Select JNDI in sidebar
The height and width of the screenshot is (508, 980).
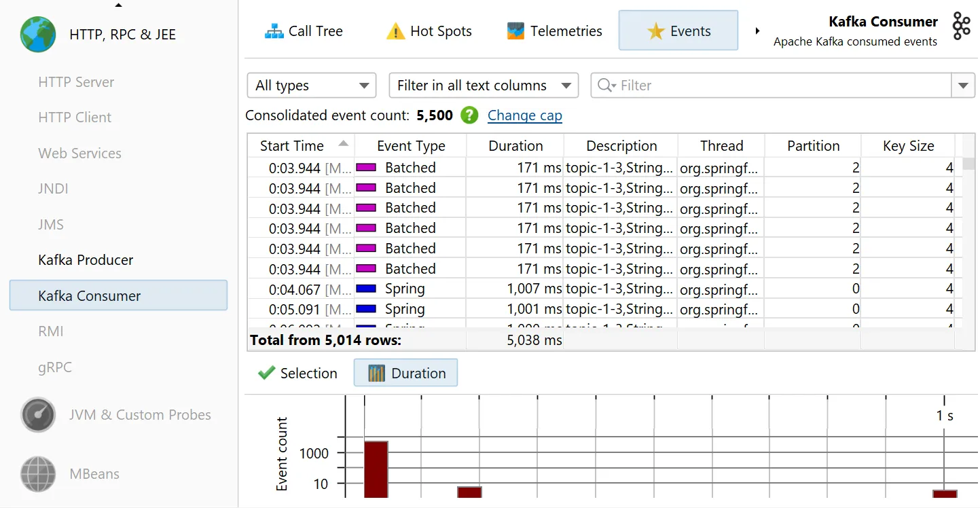click(53, 189)
